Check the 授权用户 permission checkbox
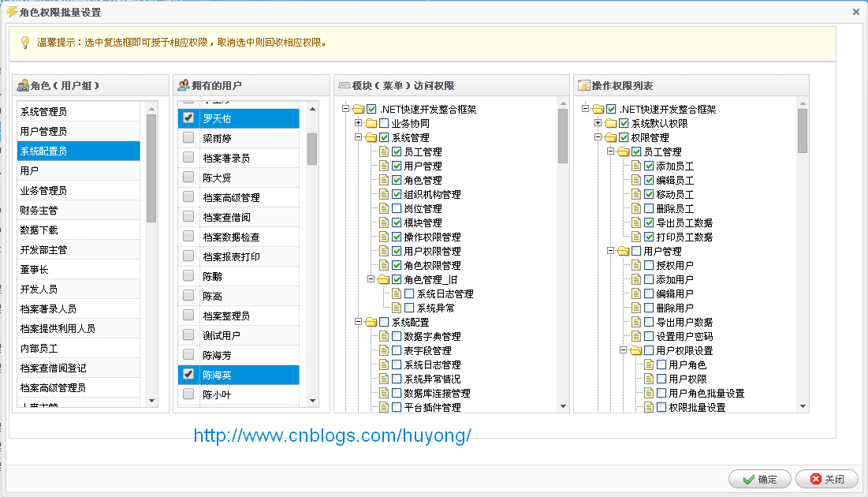Screen dimensions: 868x497 click(650, 265)
